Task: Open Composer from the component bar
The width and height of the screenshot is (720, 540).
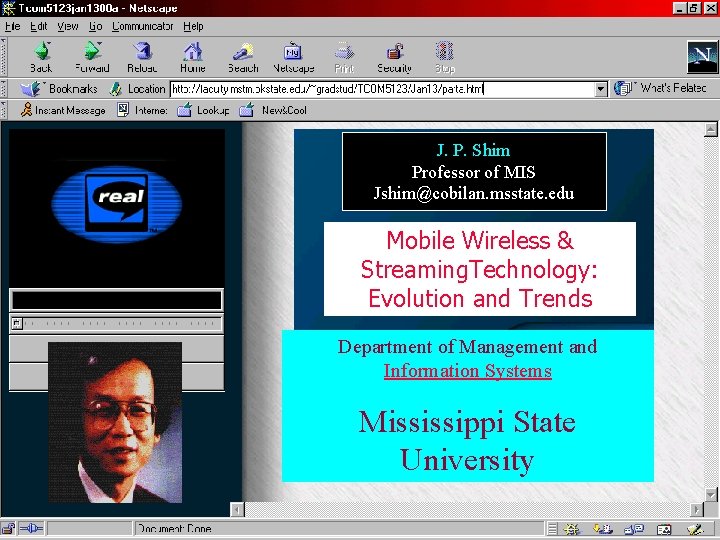Action: tap(695, 529)
